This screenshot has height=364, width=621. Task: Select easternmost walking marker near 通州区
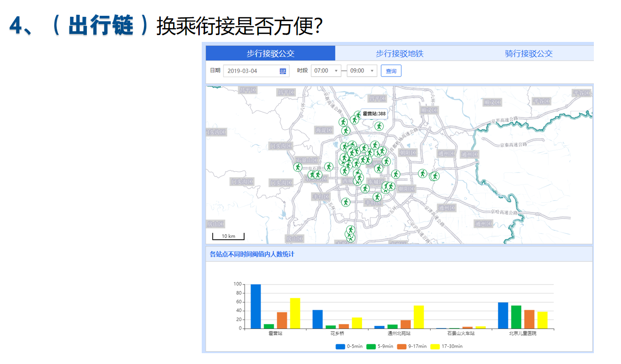(x=435, y=176)
